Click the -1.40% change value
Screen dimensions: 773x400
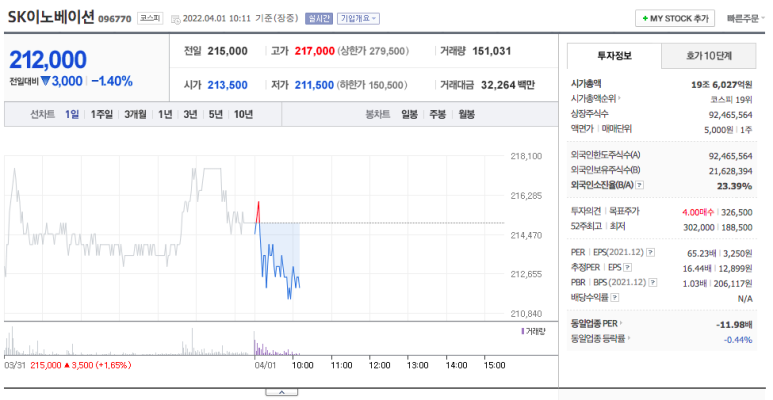112,81
